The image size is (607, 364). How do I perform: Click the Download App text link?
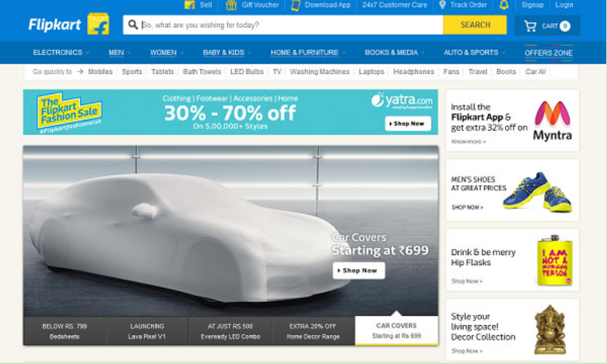pyautogui.click(x=328, y=5)
